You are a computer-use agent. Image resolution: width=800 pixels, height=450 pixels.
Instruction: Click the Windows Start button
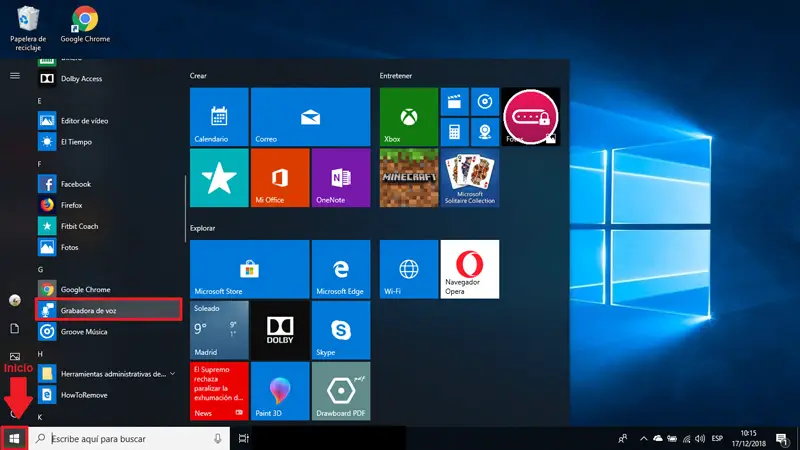point(14,438)
